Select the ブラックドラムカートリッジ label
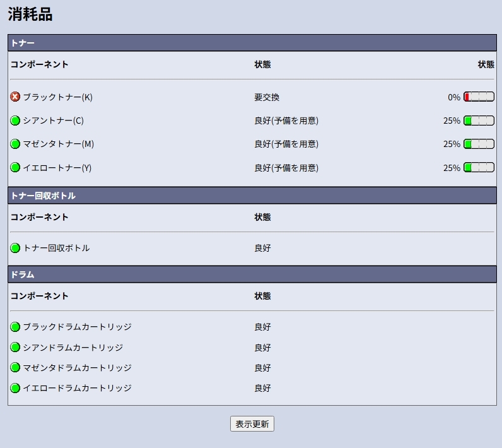 coord(77,327)
